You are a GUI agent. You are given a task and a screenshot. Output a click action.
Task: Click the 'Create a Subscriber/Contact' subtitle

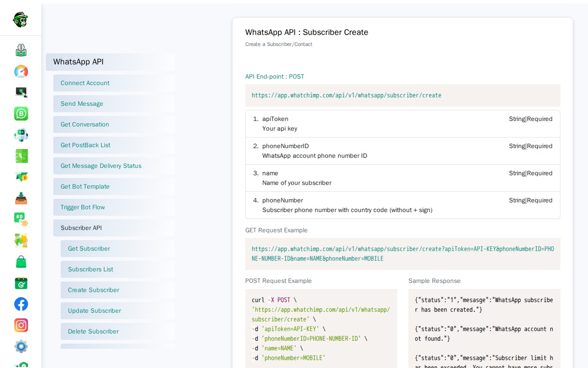(279, 45)
